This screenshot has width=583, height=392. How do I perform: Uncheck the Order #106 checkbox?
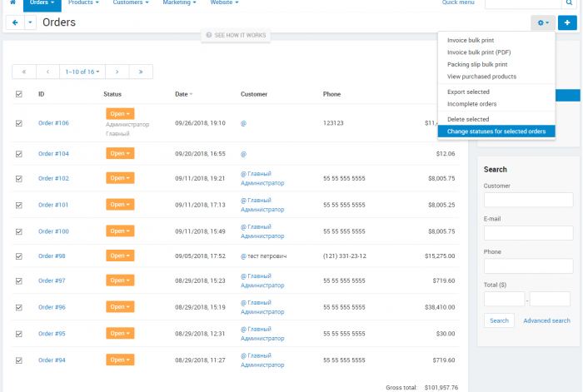coord(19,123)
